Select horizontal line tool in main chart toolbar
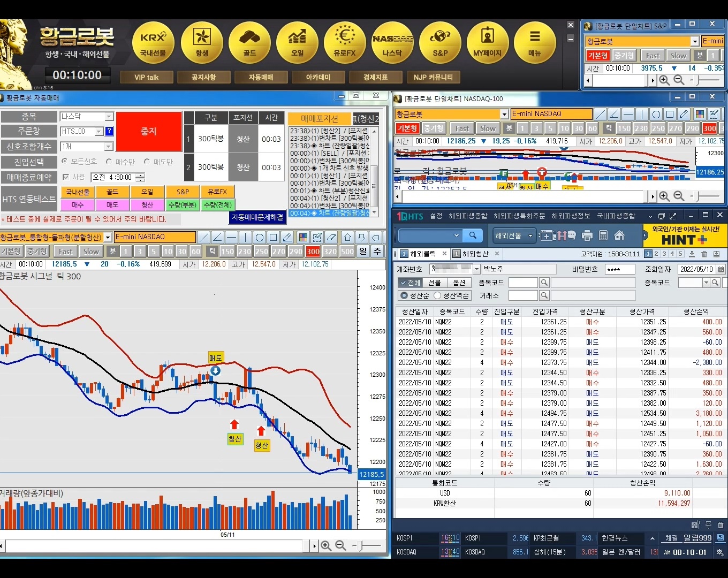Screen dimensions: 728x578 pyautogui.click(x=231, y=237)
